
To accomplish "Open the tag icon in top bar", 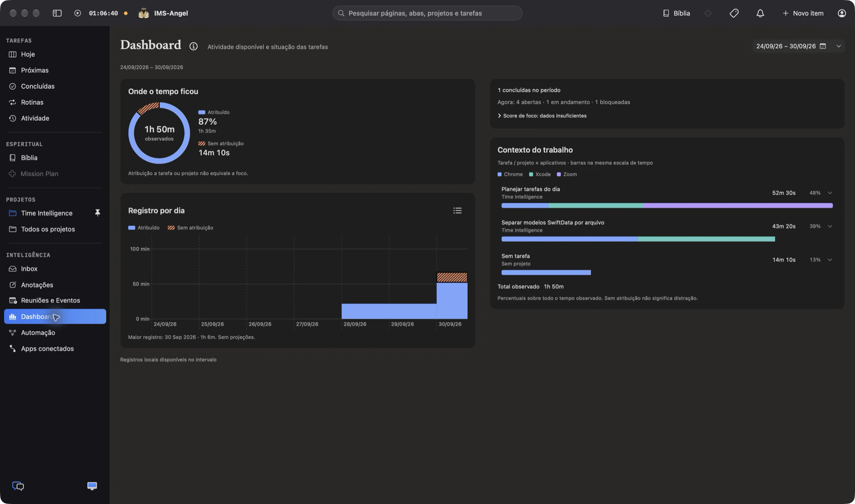I will click(734, 13).
